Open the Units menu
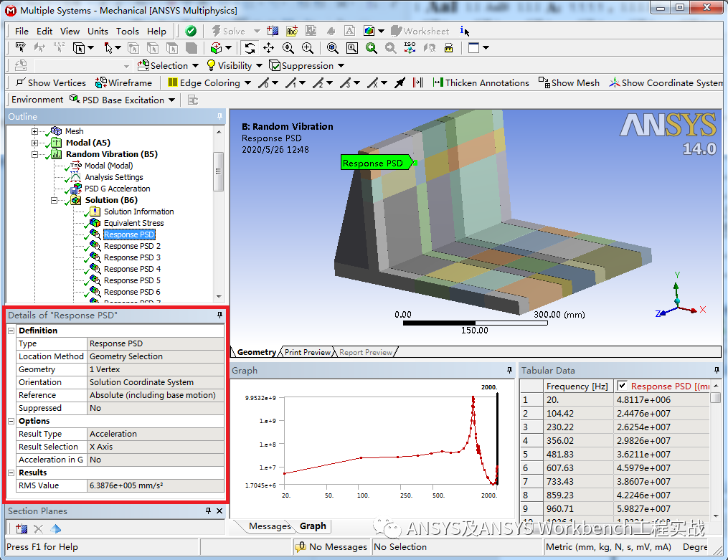This screenshot has height=560, width=728. [98, 31]
